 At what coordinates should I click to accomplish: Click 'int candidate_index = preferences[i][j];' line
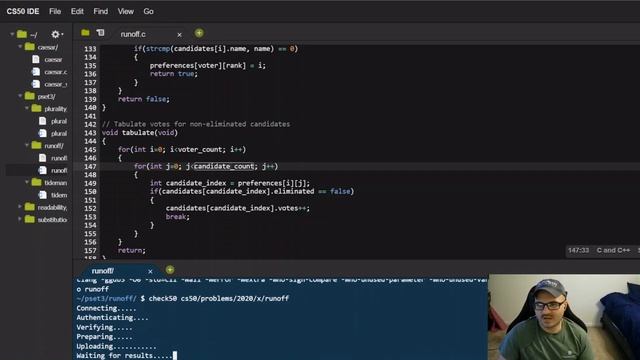click(x=230, y=183)
